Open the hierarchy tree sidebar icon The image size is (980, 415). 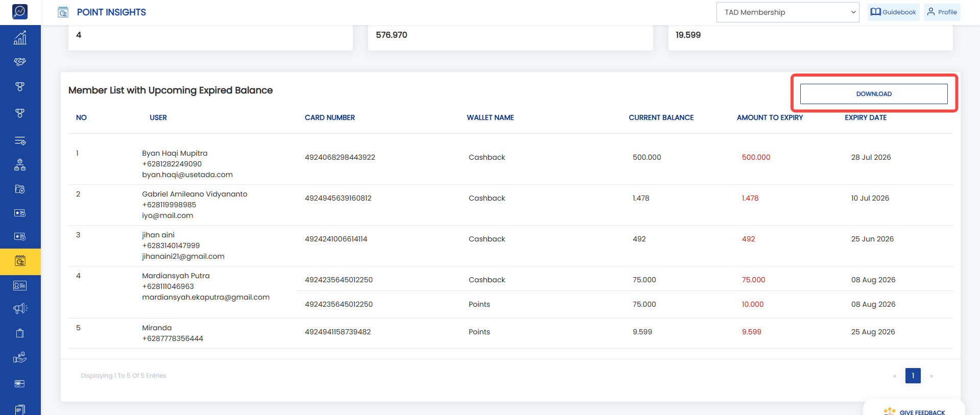(20, 165)
